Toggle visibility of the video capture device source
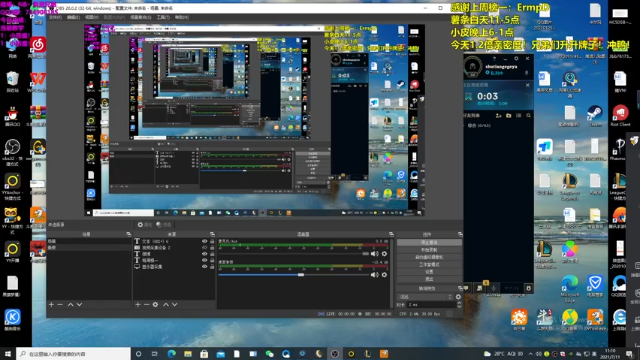This screenshot has width=640, height=360. click(x=204, y=247)
